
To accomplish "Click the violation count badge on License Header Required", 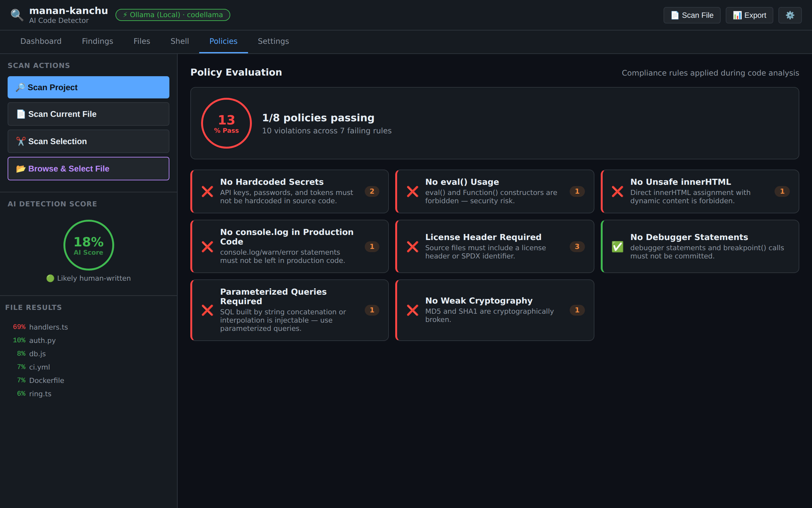I will click(577, 247).
